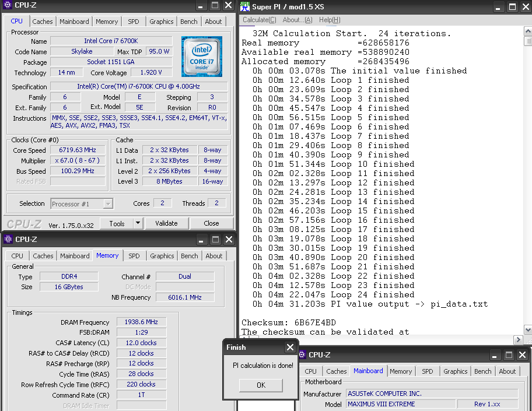
Task: Open the Calculate menu in Super PI
Action: (x=259, y=20)
